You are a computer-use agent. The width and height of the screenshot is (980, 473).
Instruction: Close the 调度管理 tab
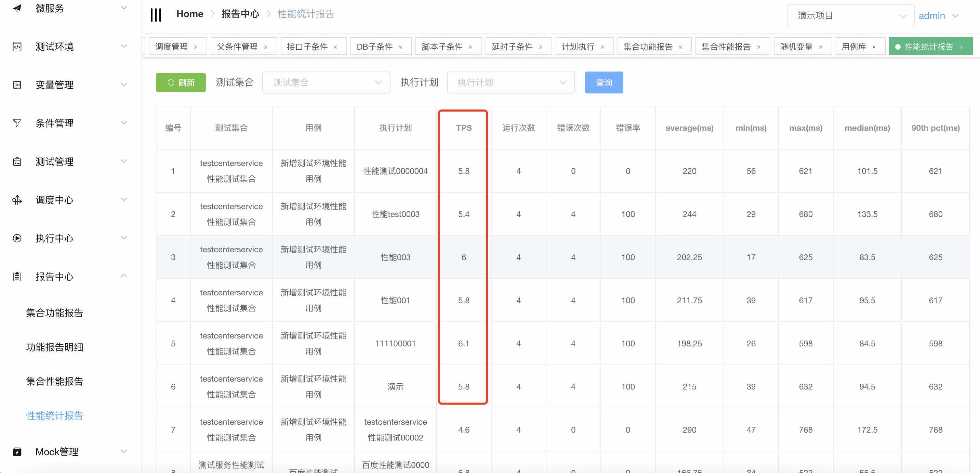click(x=196, y=47)
